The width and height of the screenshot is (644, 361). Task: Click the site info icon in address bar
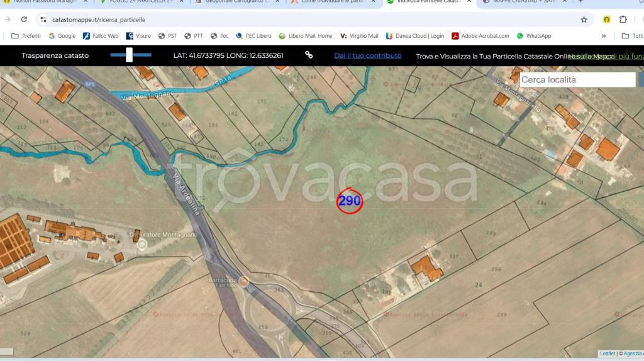coord(42,19)
